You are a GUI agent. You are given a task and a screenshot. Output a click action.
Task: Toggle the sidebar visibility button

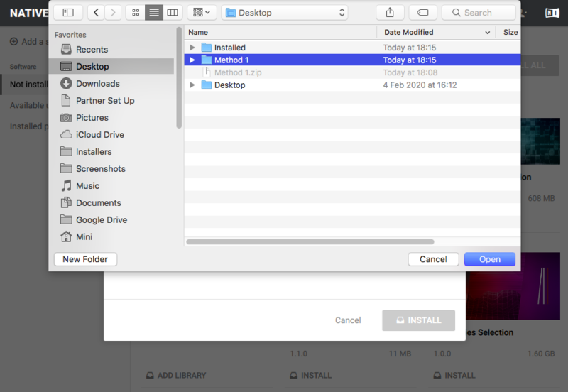[68, 13]
